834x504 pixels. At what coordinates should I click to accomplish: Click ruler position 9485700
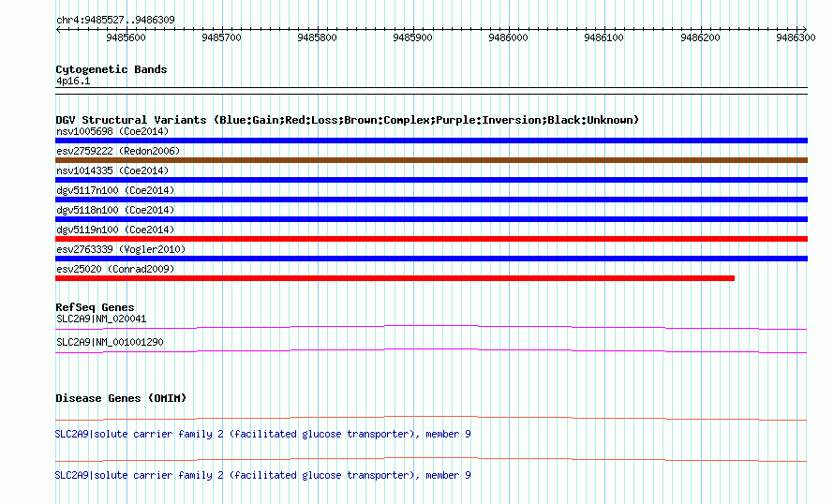[x=222, y=37]
